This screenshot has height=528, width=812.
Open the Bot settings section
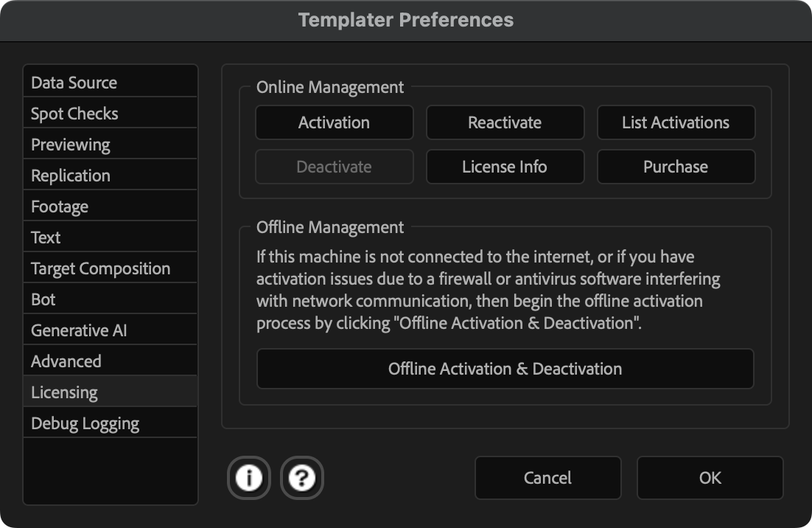pos(110,299)
